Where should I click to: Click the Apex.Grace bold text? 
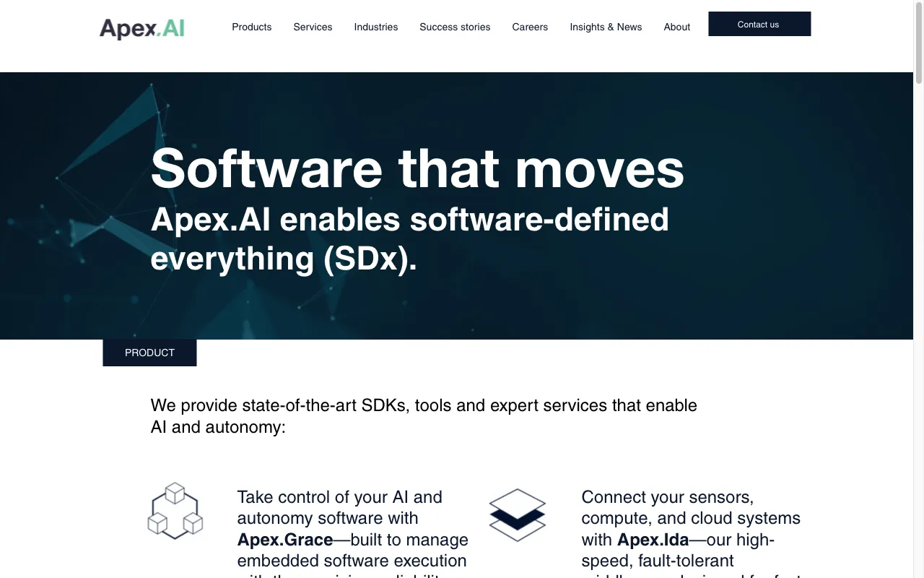pyautogui.click(x=285, y=540)
